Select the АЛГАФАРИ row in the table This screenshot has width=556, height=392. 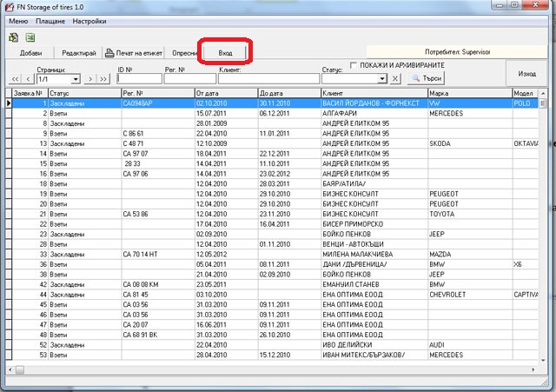pyautogui.click(x=347, y=113)
